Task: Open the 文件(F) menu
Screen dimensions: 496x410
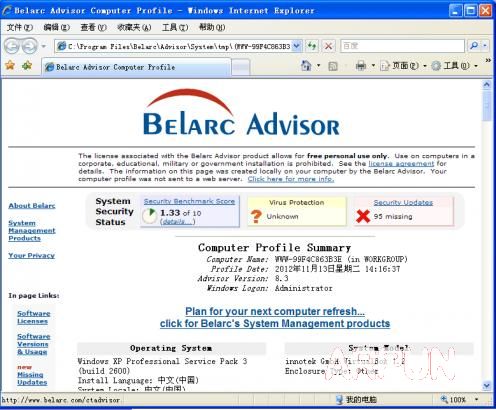Action: pyautogui.click(x=20, y=27)
